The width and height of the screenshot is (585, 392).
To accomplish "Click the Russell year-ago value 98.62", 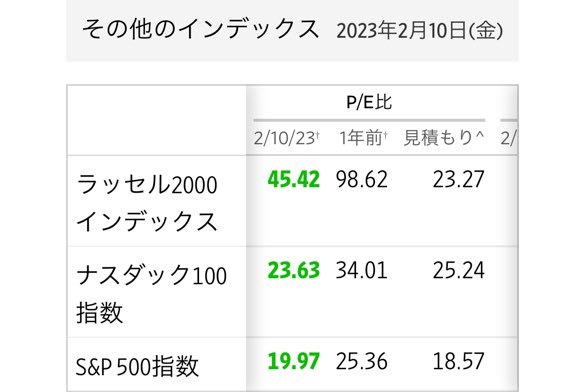I will [x=362, y=179].
